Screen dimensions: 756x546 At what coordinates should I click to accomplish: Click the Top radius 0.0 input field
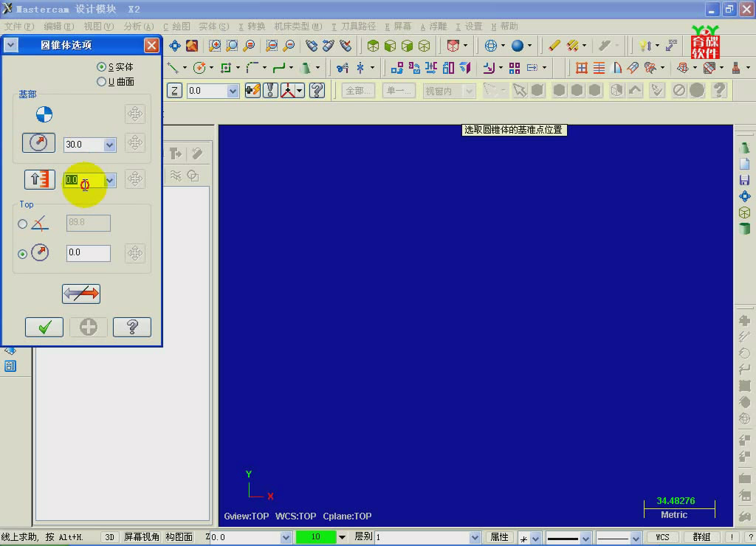[89, 252]
